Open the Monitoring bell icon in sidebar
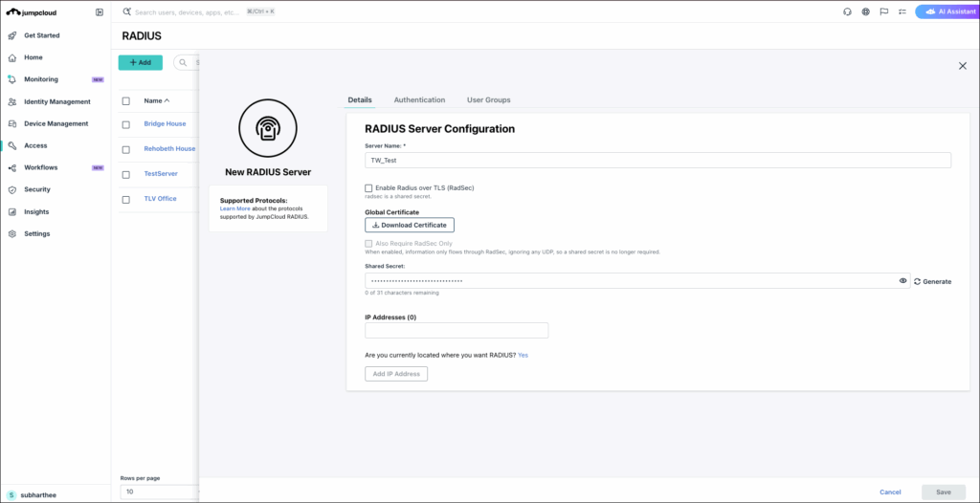The image size is (980, 503). point(11,79)
